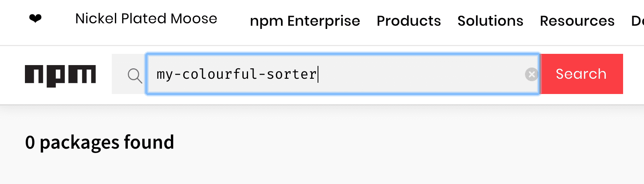
Task: Click the partially visible menu item after Resources
Action: 638,21
